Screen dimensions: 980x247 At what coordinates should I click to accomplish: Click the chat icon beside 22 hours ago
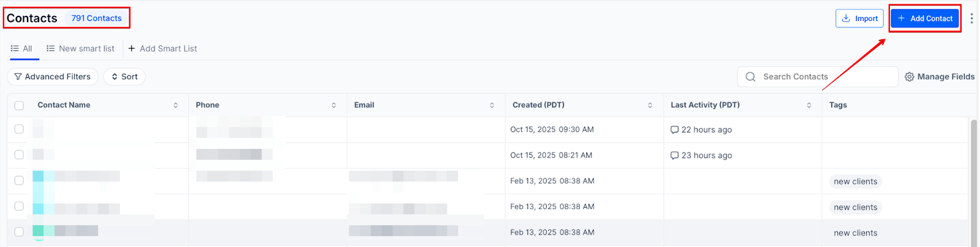[x=674, y=130]
